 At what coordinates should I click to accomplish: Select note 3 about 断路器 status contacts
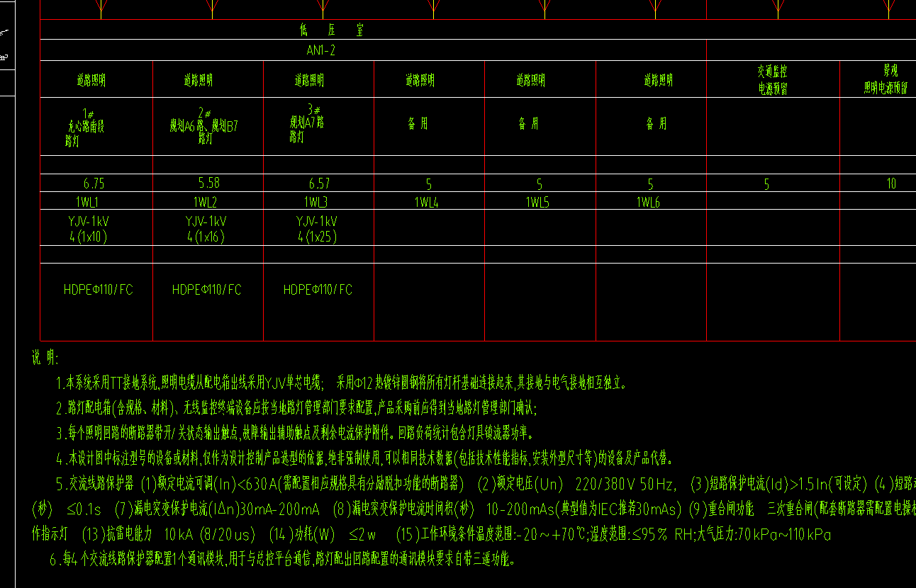click(294, 433)
